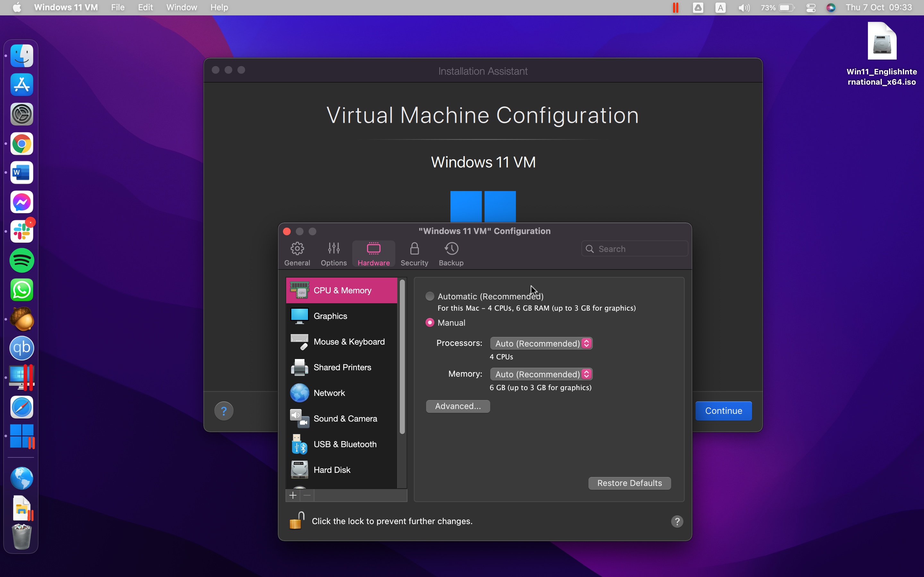The width and height of the screenshot is (924, 577).
Task: Click the help question mark icon
Action: pos(224,411)
